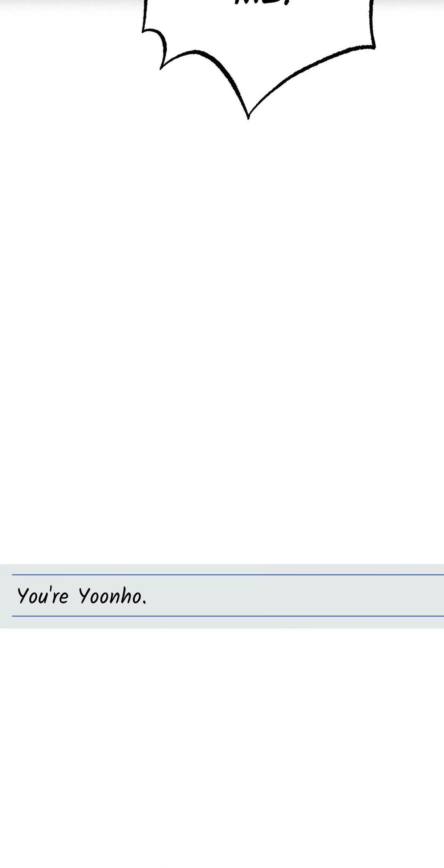Screen dimensions: 444x868
Task: Tap blank white space between bubble and narration
Action: tap(222, 333)
